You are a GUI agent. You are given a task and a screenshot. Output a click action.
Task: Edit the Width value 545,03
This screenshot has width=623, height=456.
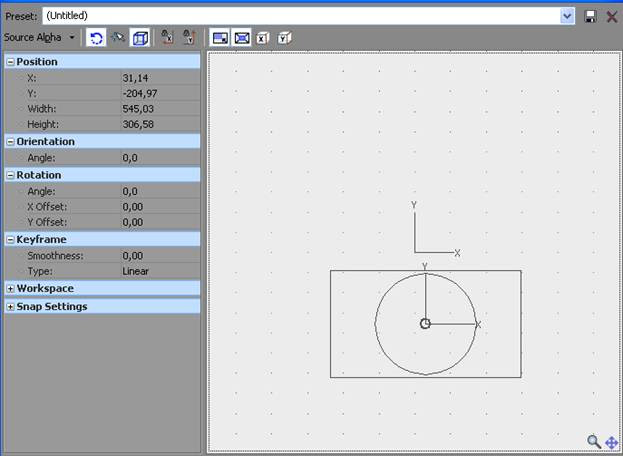pos(161,108)
